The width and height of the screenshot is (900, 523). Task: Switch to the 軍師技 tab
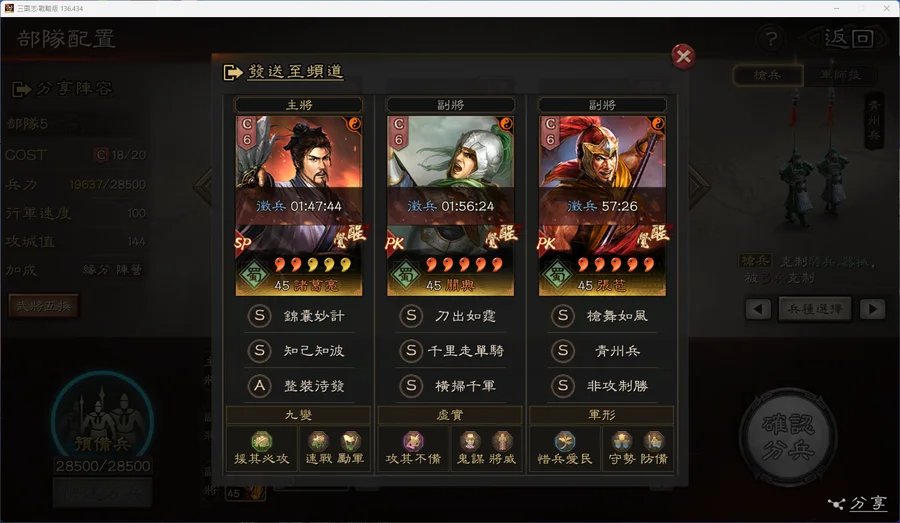[x=840, y=75]
